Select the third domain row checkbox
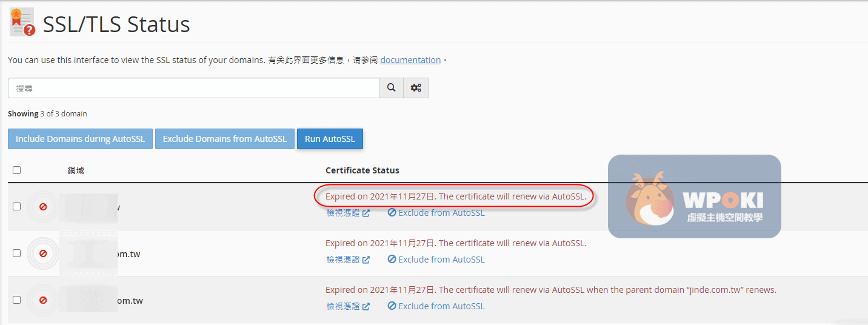 coord(17,300)
